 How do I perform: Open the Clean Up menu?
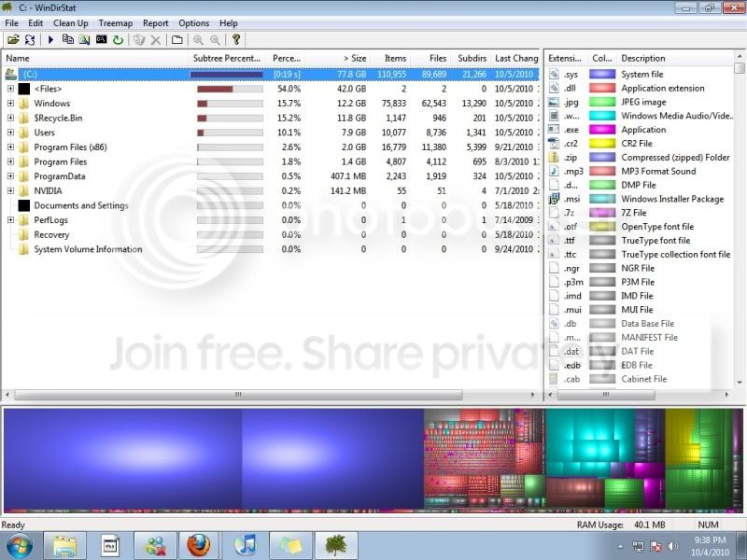tap(71, 23)
